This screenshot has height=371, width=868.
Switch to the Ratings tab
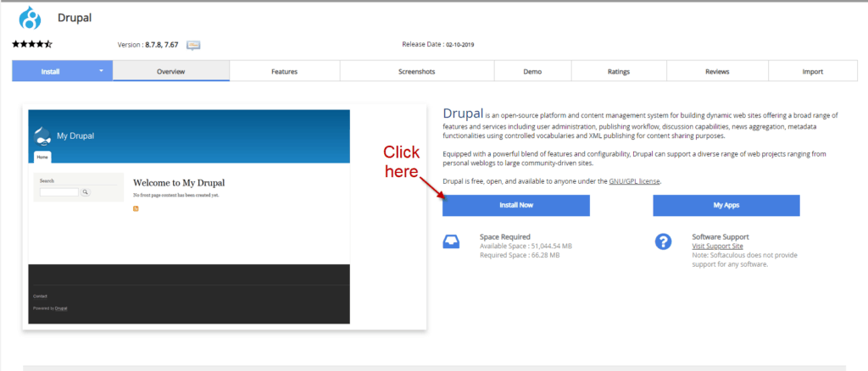point(619,71)
